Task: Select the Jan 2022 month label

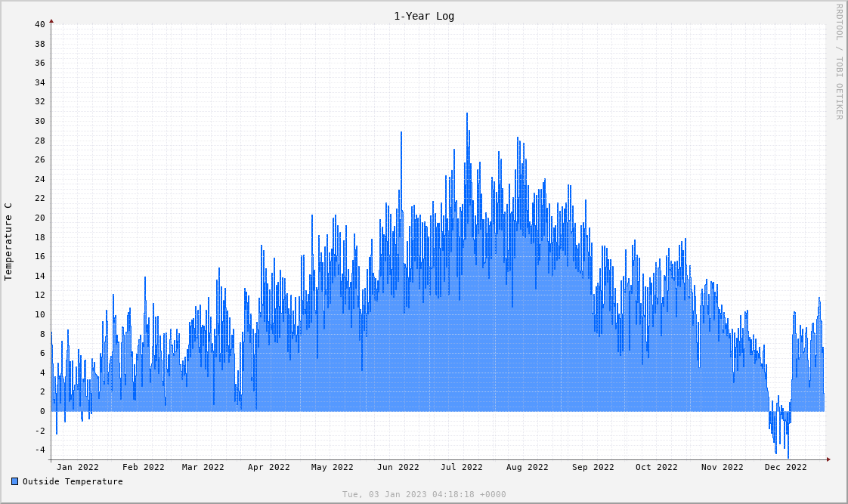Action: 77,467
